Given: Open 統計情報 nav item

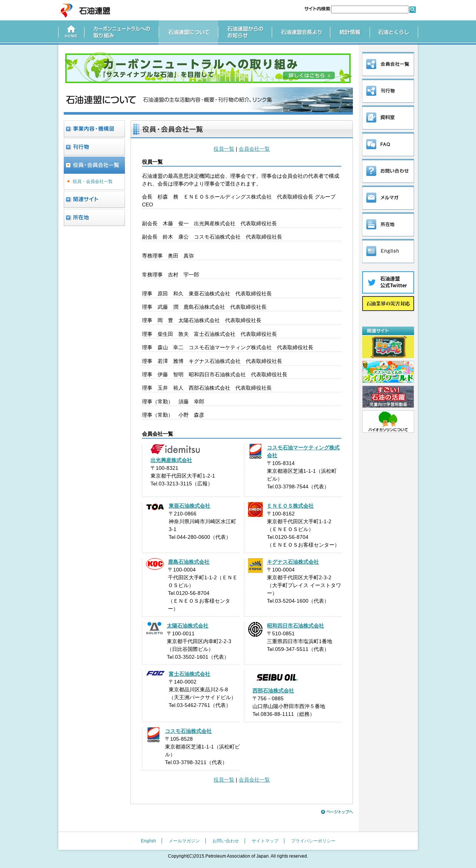Looking at the screenshot, I should pos(350,32).
